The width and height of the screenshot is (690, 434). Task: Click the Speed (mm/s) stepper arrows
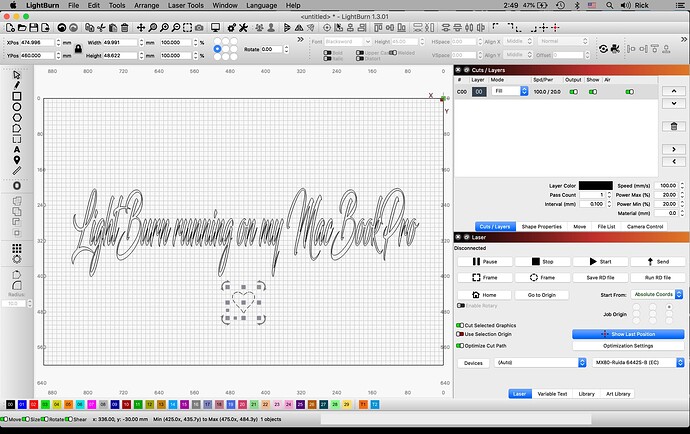click(682, 186)
